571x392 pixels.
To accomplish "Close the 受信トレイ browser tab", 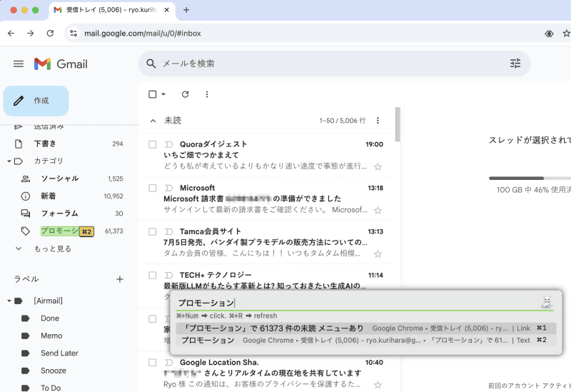I will [166, 10].
